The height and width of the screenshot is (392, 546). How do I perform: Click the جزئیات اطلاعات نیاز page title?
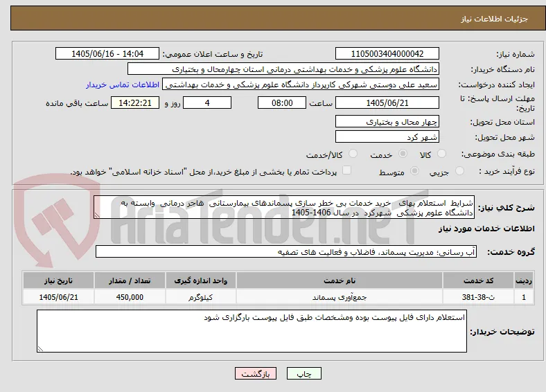[x=495, y=19]
